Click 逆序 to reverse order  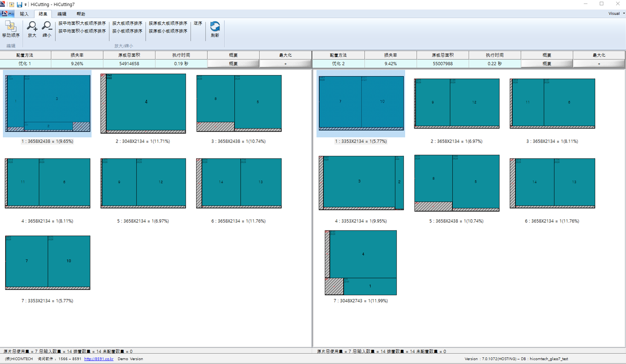tap(198, 23)
